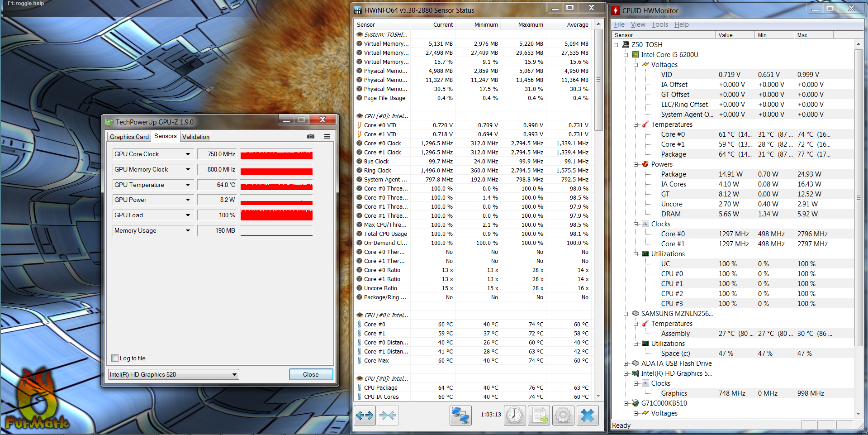Viewport: 868px width, 435px height.
Task: Click HWiNFO Current column header
Action: 432,24
